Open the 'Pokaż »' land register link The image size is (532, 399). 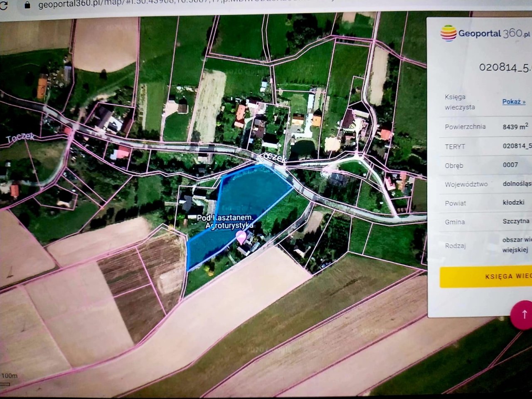[514, 101]
